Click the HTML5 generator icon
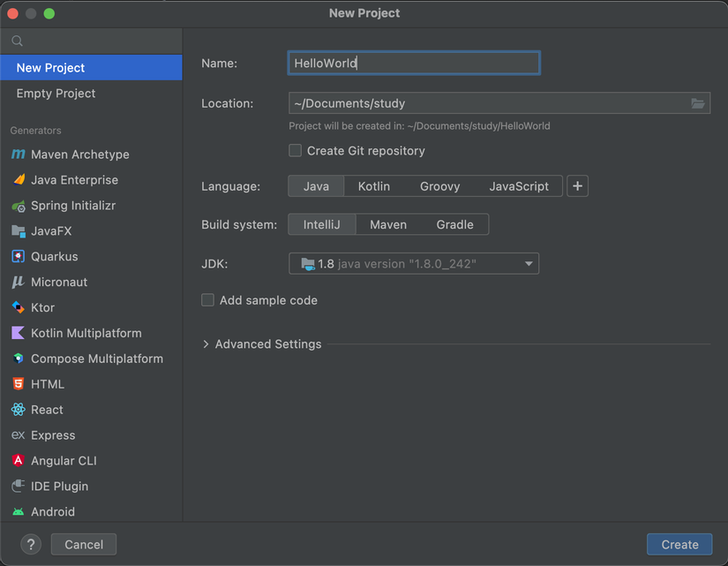 click(x=18, y=384)
